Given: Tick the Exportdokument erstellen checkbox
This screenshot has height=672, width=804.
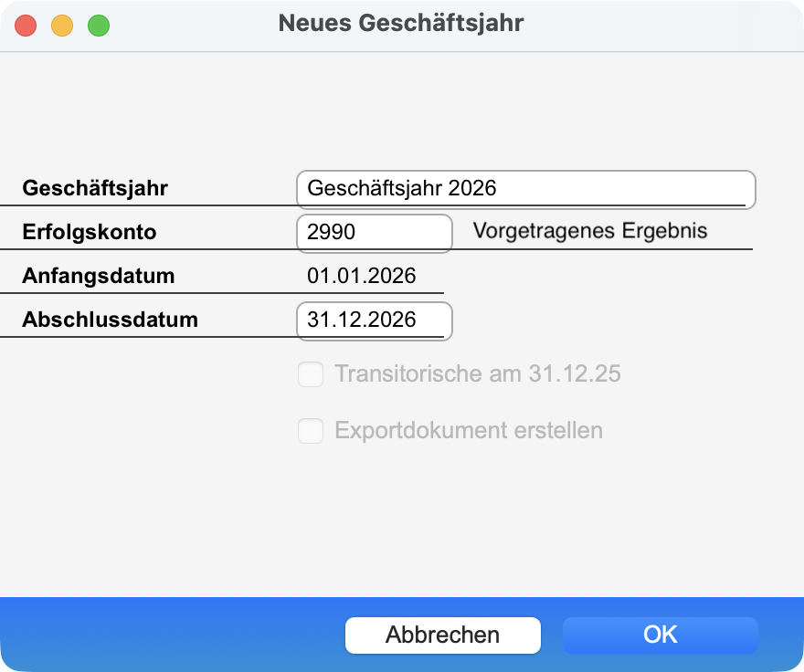Looking at the screenshot, I should (x=311, y=431).
